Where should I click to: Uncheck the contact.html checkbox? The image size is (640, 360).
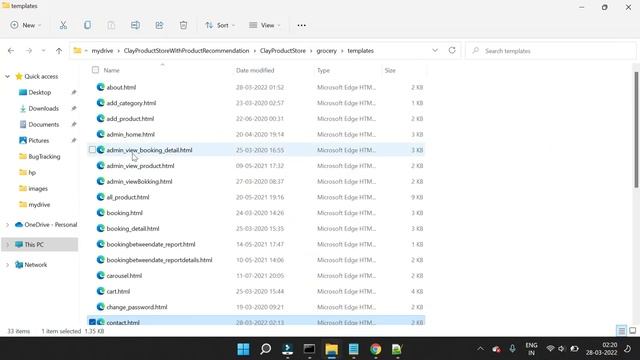point(92,322)
